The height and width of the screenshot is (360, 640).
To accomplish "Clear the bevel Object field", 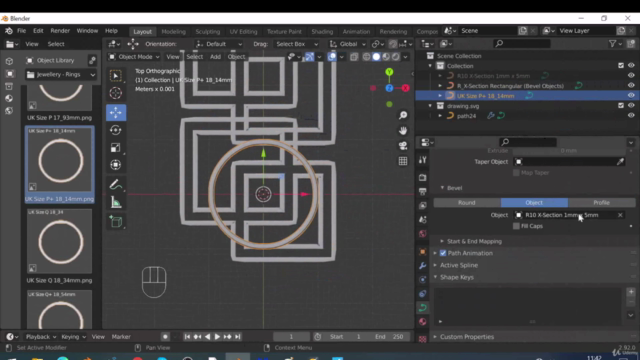I will [x=620, y=215].
